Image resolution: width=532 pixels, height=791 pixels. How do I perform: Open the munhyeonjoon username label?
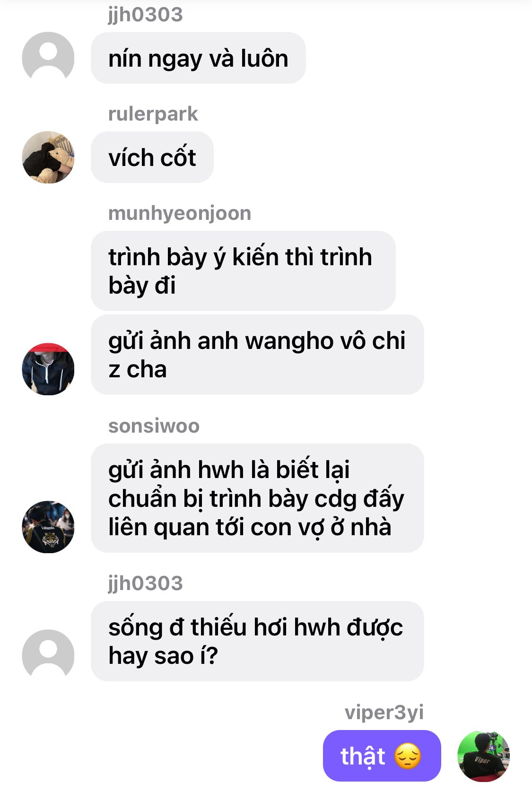[x=180, y=213]
